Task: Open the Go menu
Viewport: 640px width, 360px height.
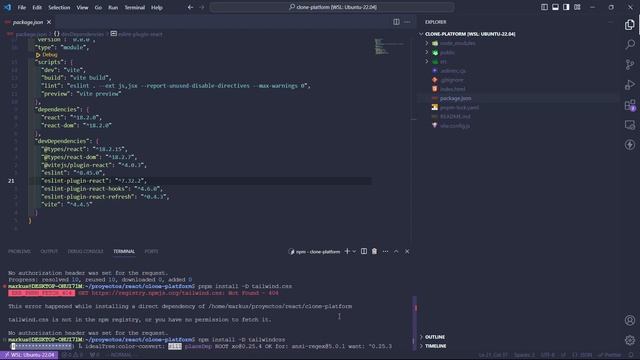Action: [x=98, y=7]
